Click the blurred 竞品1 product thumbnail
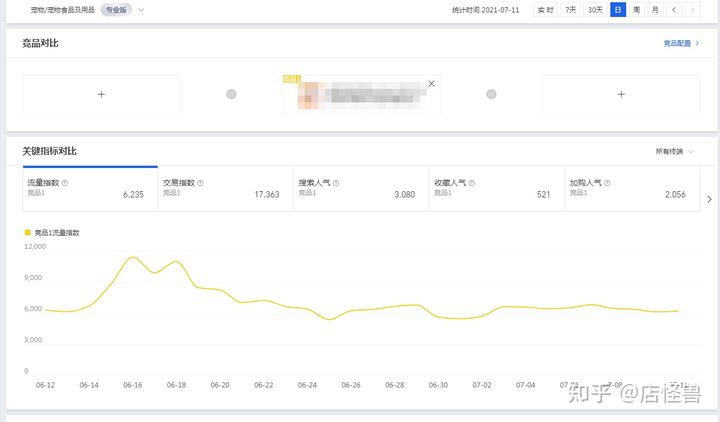Screen dimensions: 720x422 click(309, 95)
